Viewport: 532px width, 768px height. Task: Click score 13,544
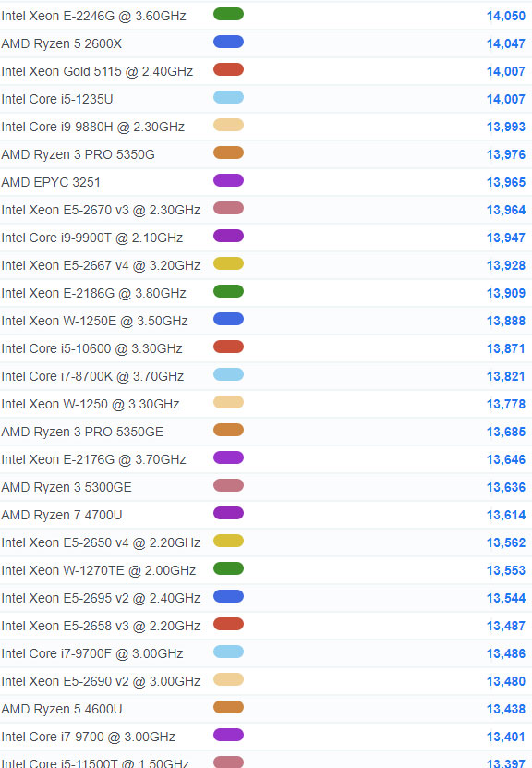505,598
